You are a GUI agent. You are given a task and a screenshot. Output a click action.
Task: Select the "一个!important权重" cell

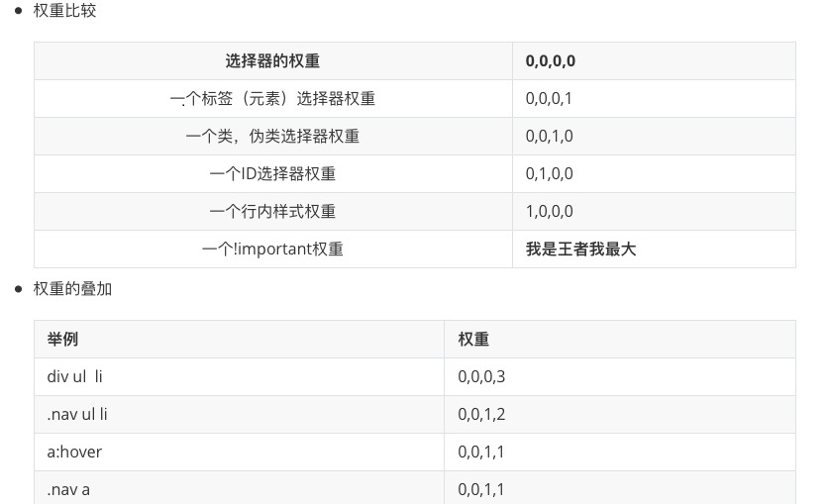[272, 250]
